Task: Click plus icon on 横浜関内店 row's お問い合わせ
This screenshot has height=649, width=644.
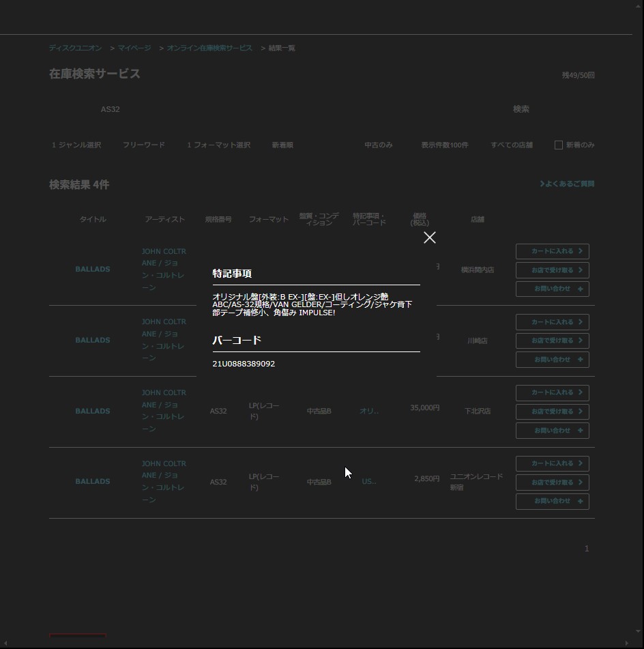Action: (581, 289)
